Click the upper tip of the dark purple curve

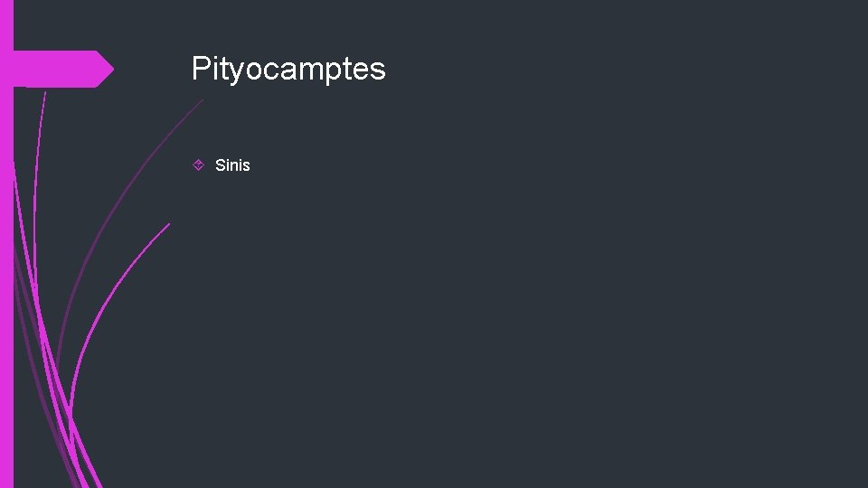pos(201,101)
